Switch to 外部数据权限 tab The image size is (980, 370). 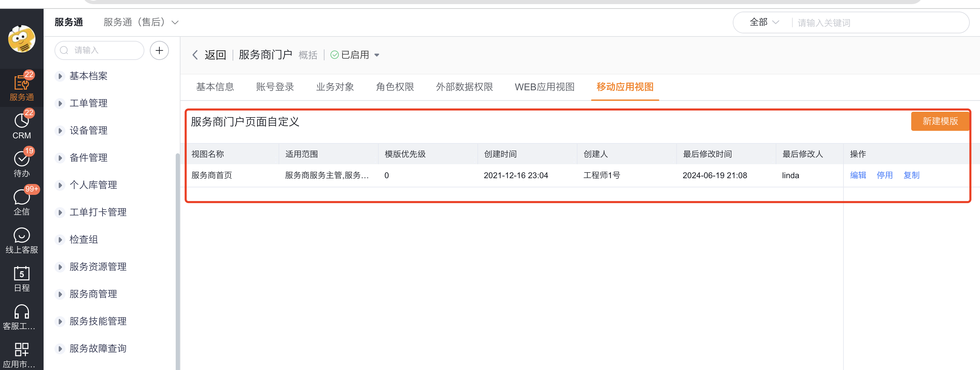pos(464,87)
